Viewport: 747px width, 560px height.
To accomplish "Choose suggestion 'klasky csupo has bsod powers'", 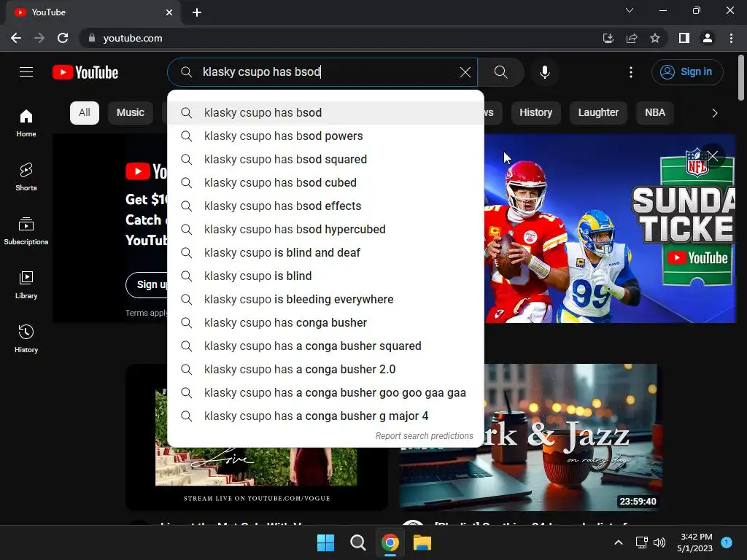I will point(326,136).
